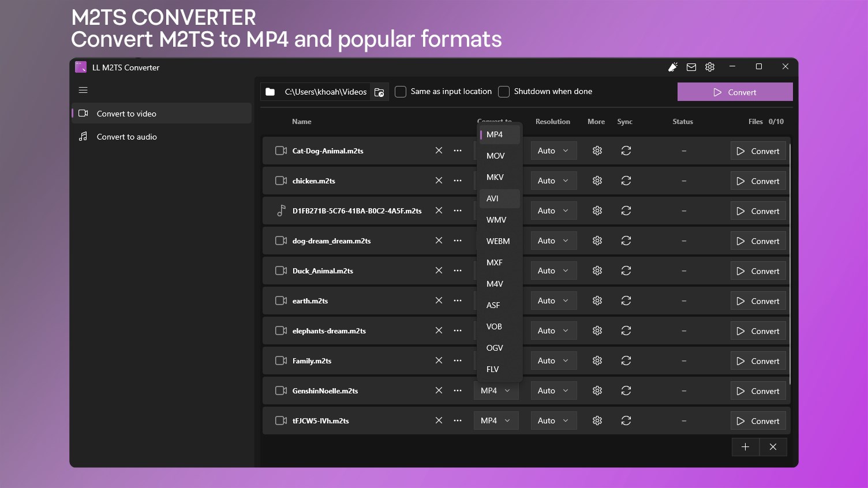Open the hamburger navigation menu

[x=83, y=90]
